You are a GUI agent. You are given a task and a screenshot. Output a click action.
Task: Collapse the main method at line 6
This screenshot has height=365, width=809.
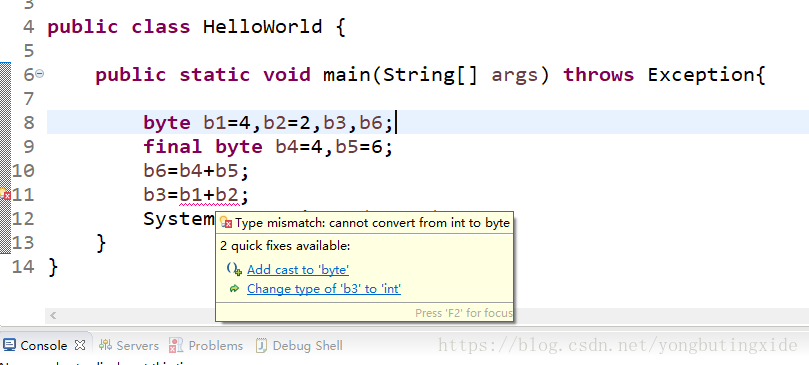tap(40, 74)
